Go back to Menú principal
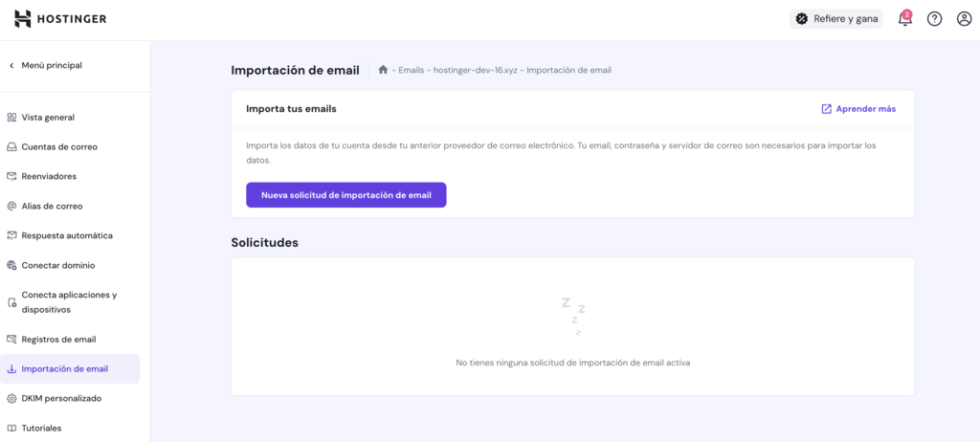Screen dimensions: 980x442 (x=52, y=65)
